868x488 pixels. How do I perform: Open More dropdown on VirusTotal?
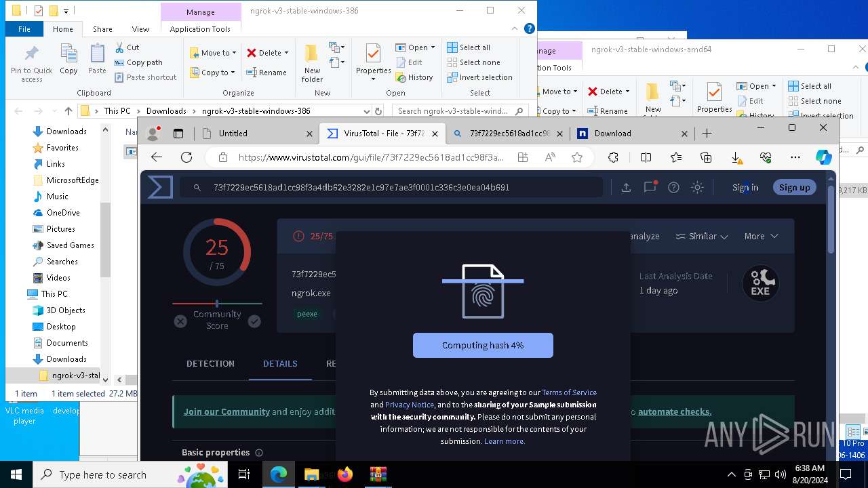pos(761,237)
